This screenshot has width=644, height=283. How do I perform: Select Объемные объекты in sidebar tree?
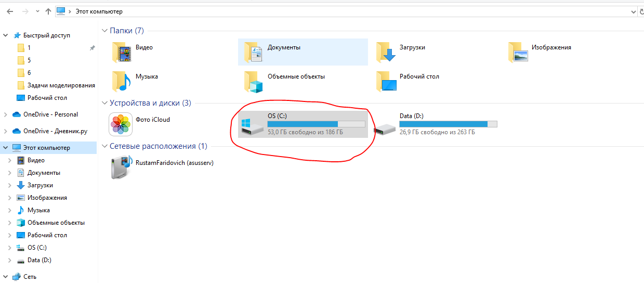coord(56,223)
